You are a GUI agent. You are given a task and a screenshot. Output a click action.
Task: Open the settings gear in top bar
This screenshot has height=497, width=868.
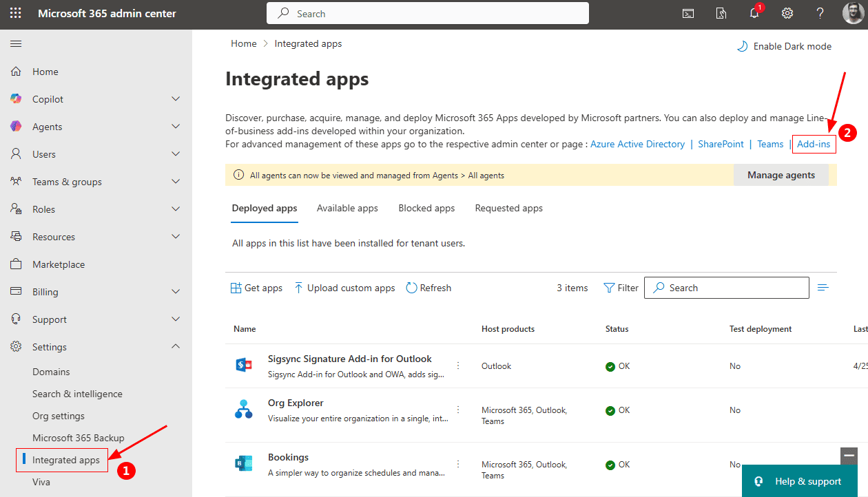point(787,14)
